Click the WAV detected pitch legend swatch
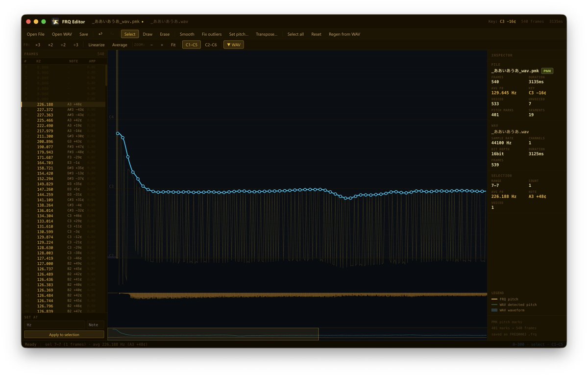The height and width of the screenshot is (376, 588). click(494, 305)
